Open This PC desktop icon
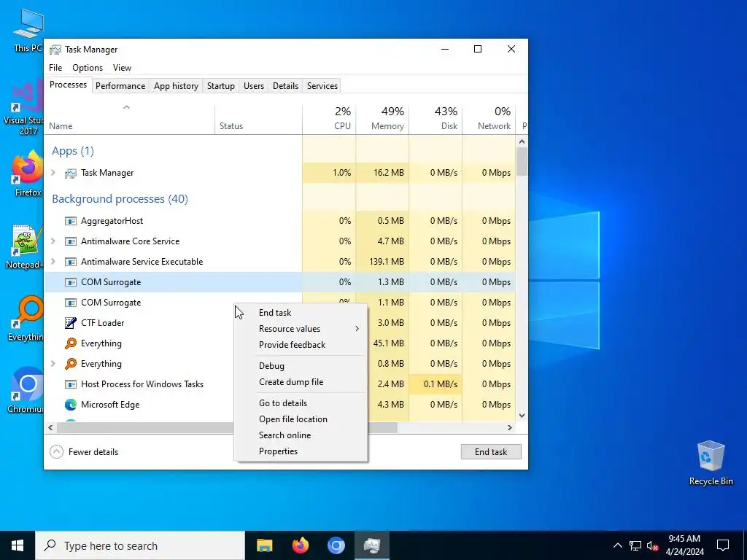The height and width of the screenshot is (560, 747). [28, 31]
